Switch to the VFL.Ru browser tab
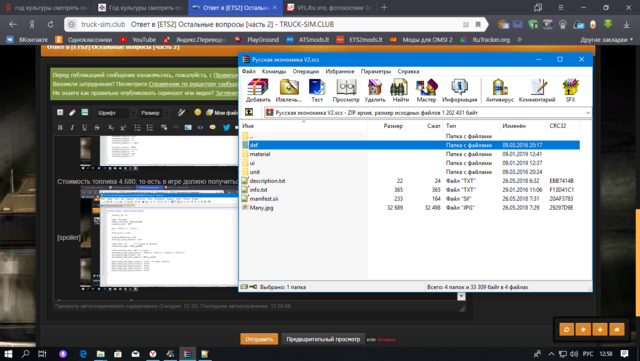640x361 pixels. tap(329, 8)
